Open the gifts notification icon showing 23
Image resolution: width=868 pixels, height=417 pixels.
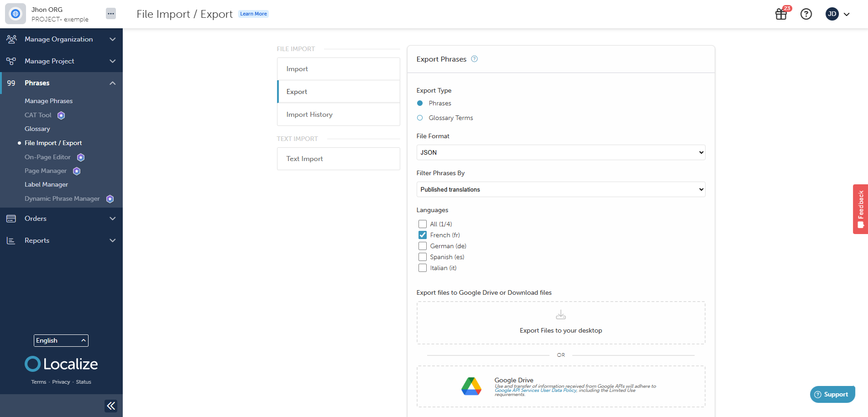pos(780,14)
